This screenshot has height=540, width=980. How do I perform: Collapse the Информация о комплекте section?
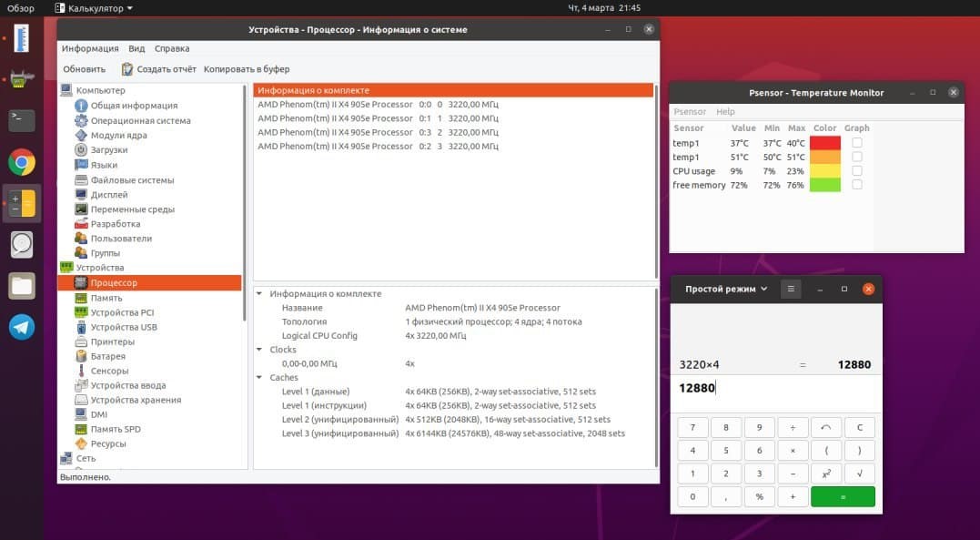[x=259, y=293]
